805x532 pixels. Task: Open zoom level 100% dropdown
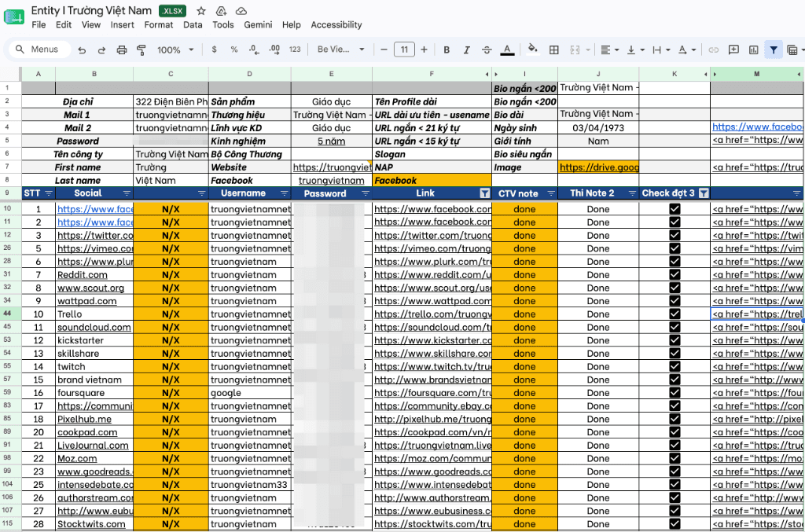(175, 50)
